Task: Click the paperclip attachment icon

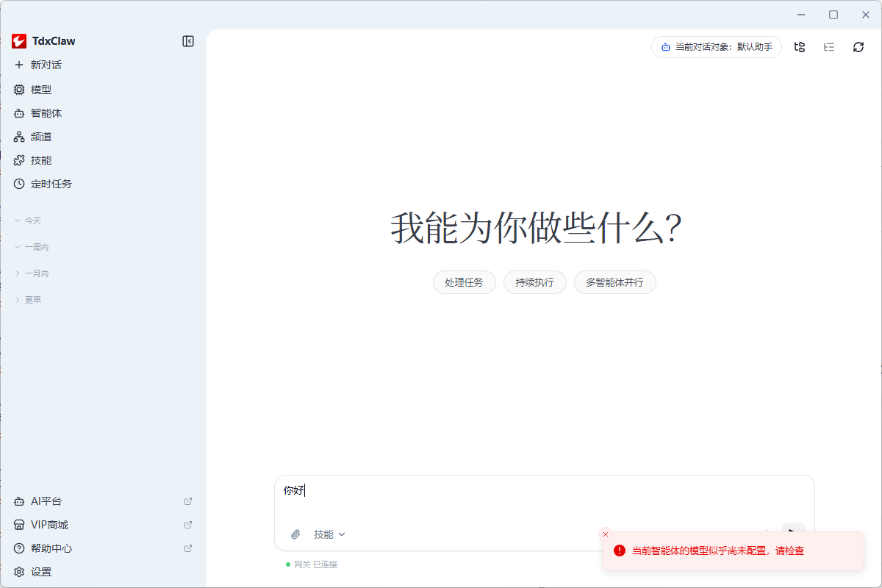Action: pos(295,534)
